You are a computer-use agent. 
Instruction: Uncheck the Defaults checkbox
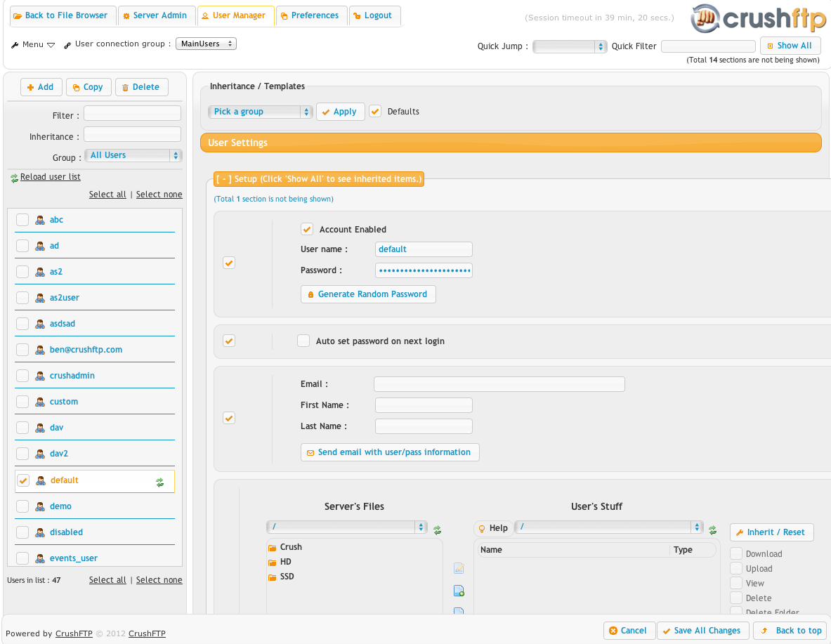(375, 111)
